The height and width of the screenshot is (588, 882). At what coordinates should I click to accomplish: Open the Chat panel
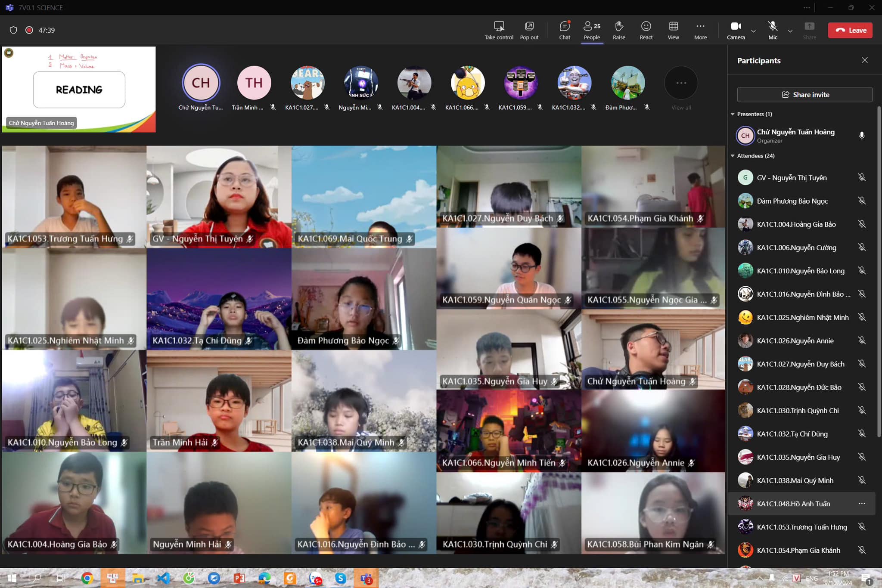[565, 30]
